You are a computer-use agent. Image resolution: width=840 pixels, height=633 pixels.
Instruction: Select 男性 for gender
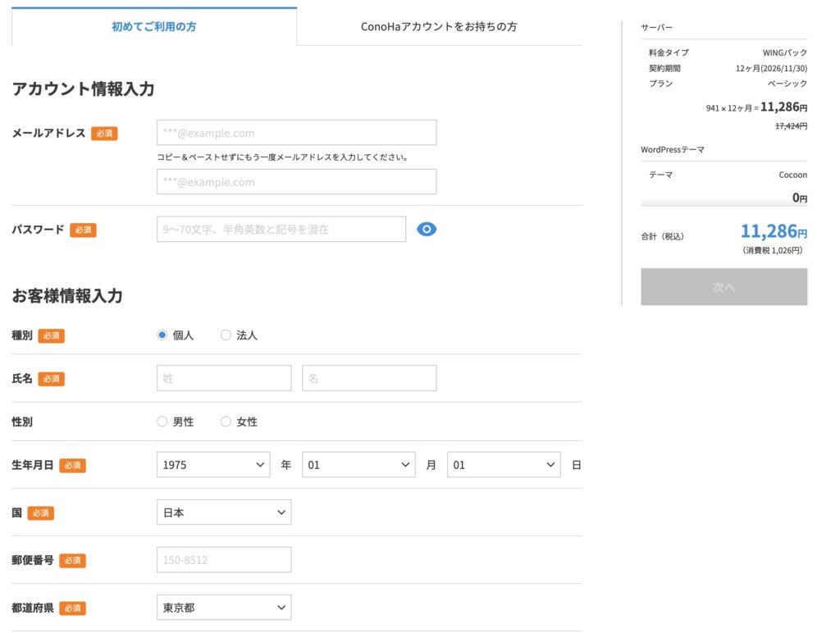pos(162,421)
